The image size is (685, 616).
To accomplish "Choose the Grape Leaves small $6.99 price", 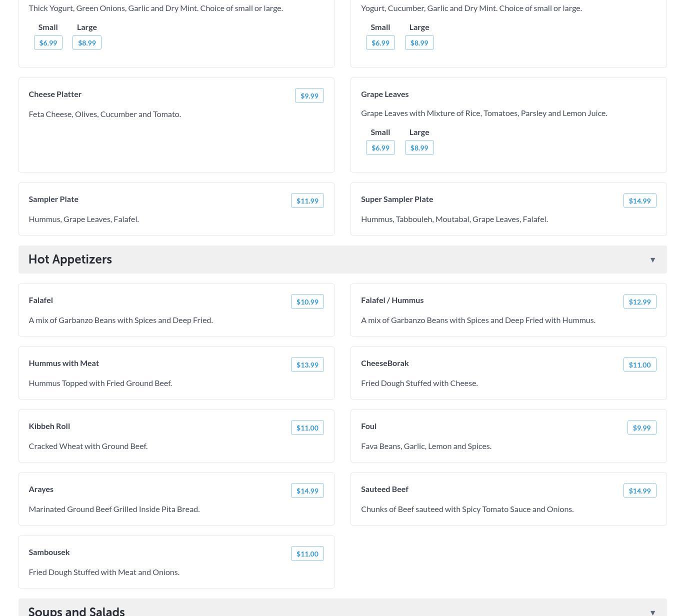I will (x=380, y=147).
